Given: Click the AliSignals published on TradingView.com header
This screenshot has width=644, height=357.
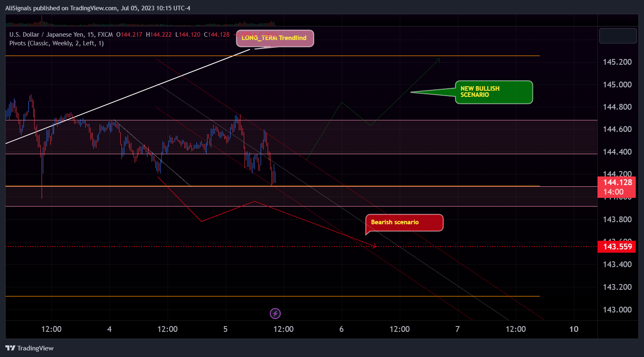Looking at the screenshot, I should pos(98,8).
